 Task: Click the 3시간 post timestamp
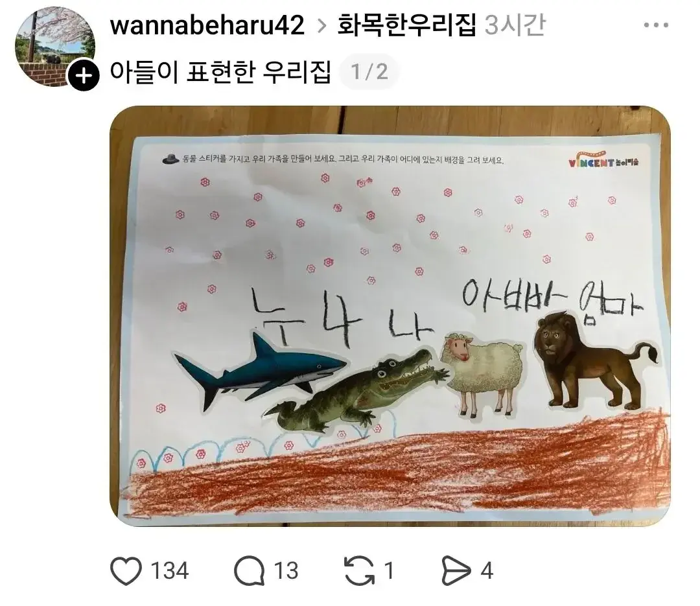pos(515,25)
